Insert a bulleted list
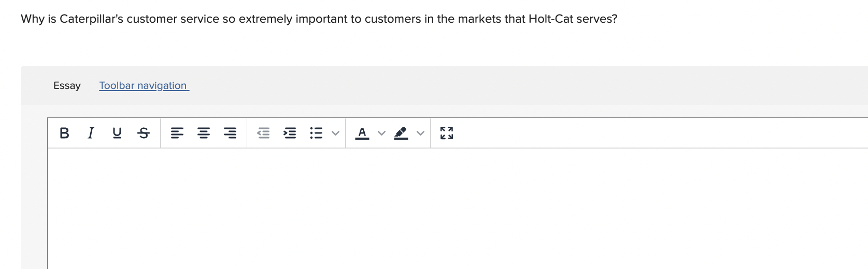The width and height of the screenshot is (868, 269). 316,133
